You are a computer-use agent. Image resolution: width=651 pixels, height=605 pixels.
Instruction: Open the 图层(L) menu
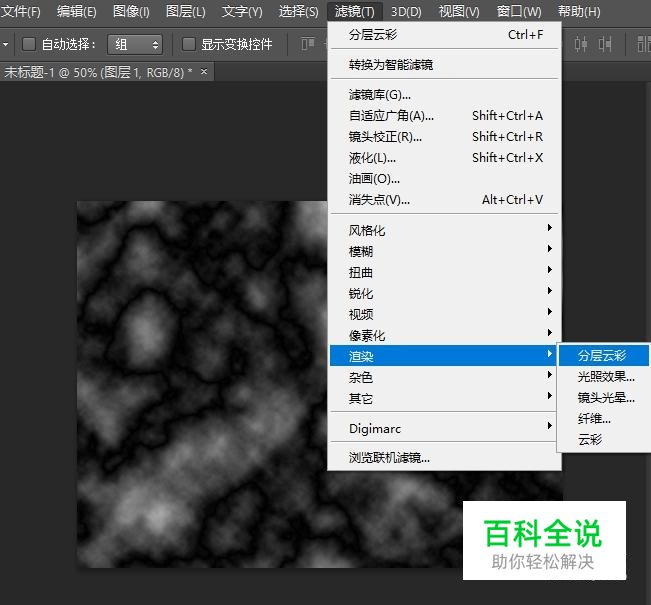(x=186, y=11)
